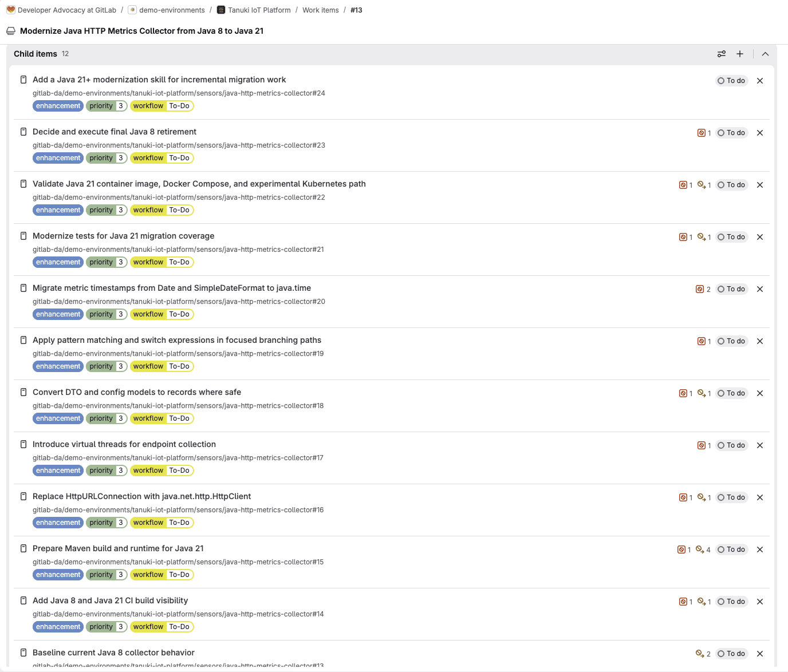This screenshot has width=788, height=672.
Task: Click 'enhancement' label on collector#24 item
Action: [58, 106]
